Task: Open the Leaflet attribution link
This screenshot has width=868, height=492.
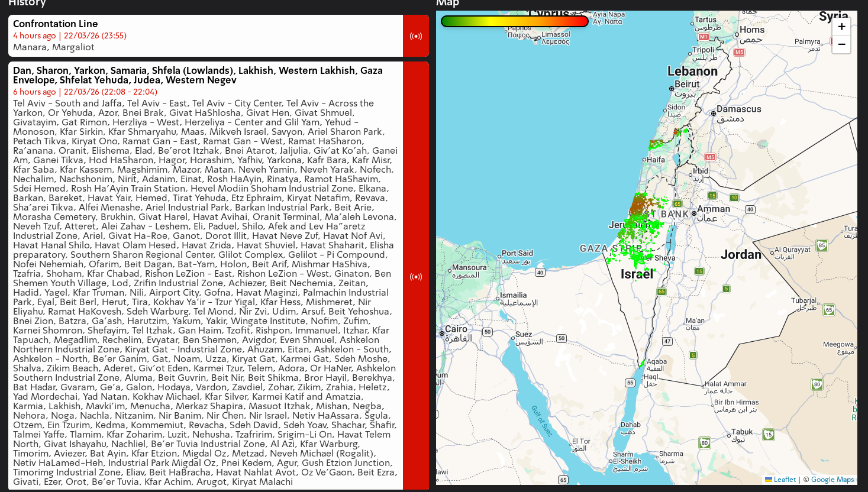Action: coord(780,480)
